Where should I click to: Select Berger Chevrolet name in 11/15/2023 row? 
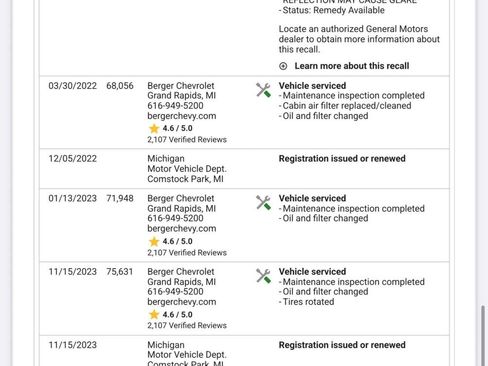coord(181,272)
